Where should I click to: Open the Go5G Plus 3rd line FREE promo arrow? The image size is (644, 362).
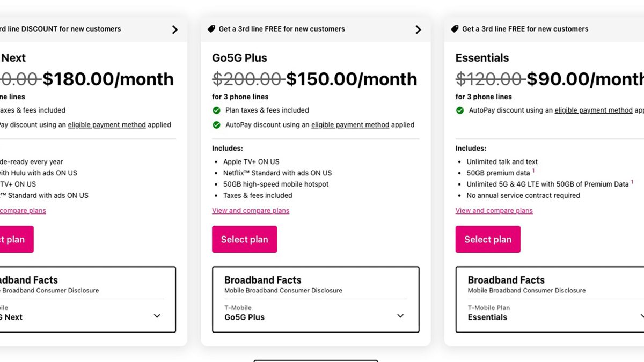[418, 29]
